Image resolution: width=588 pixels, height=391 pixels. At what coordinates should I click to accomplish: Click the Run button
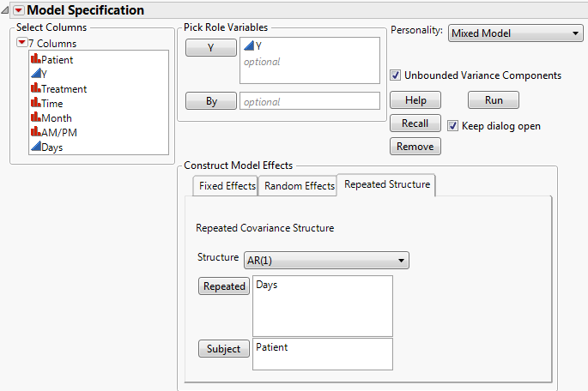[494, 100]
